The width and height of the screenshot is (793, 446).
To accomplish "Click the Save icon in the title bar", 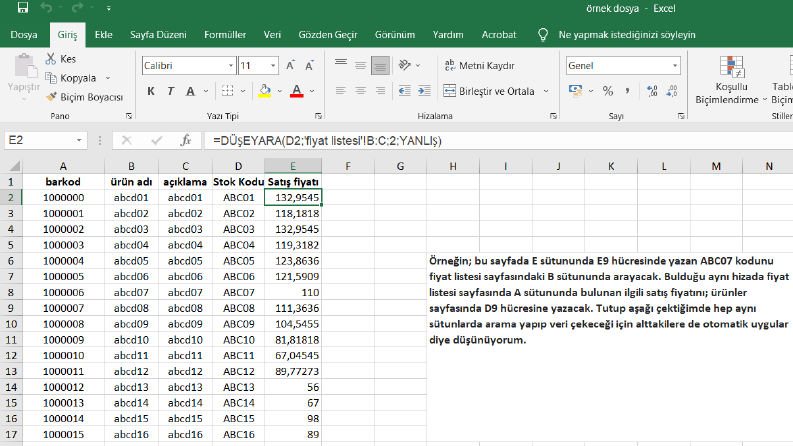I will coord(23,7).
